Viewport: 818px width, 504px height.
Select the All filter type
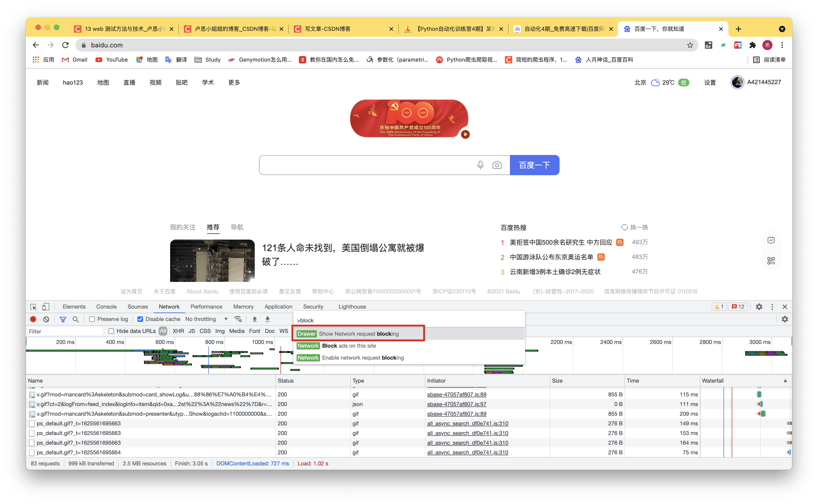pyautogui.click(x=163, y=331)
